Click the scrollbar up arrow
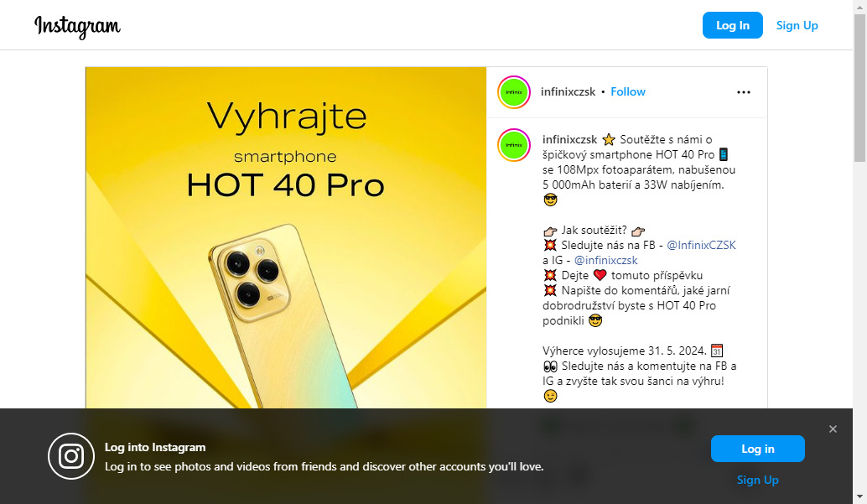This screenshot has height=504, width=867. click(x=859, y=6)
